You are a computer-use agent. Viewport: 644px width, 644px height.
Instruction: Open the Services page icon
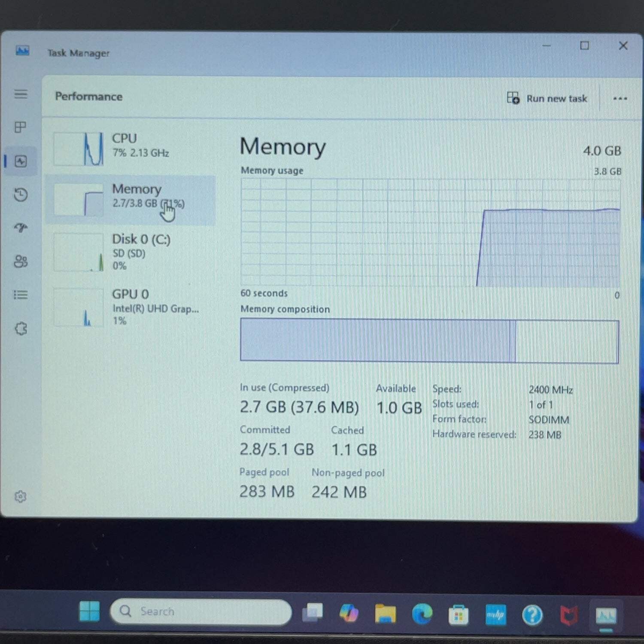[x=21, y=328]
